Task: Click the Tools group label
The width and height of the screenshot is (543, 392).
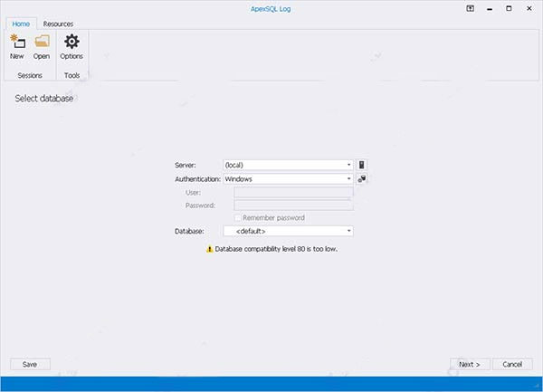Action: (71, 75)
